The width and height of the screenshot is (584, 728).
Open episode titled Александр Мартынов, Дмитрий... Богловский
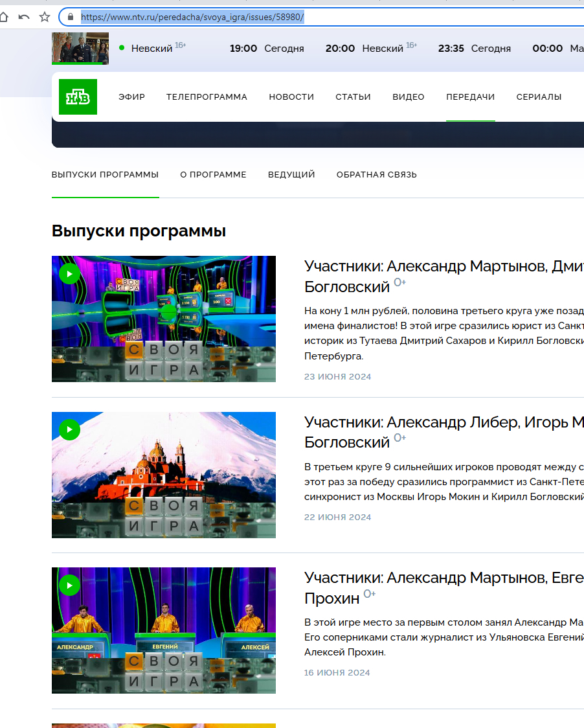(x=444, y=277)
